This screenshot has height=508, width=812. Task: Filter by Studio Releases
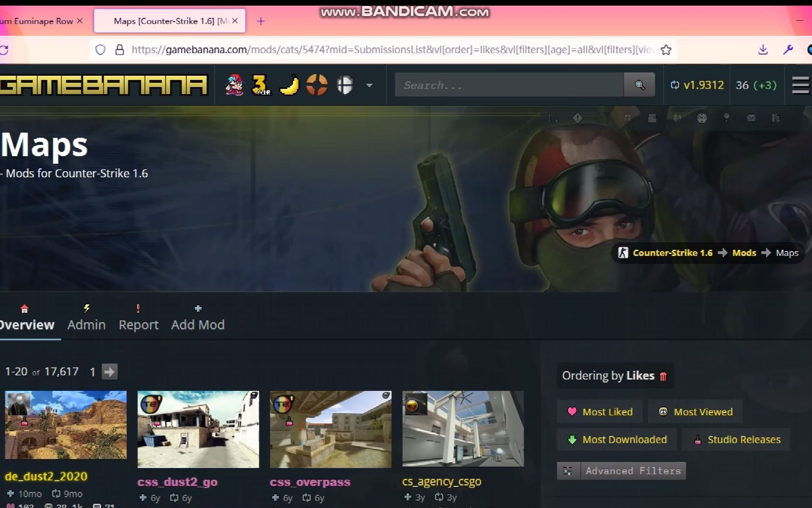pos(736,439)
